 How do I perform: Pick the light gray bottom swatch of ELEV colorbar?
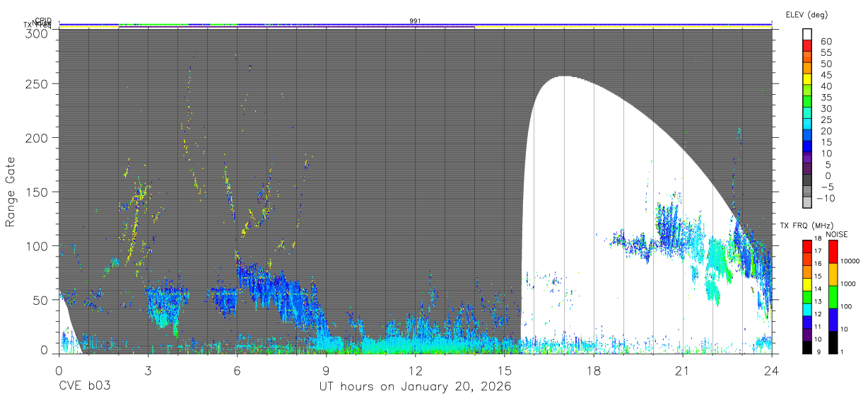click(x=807, y=202)
